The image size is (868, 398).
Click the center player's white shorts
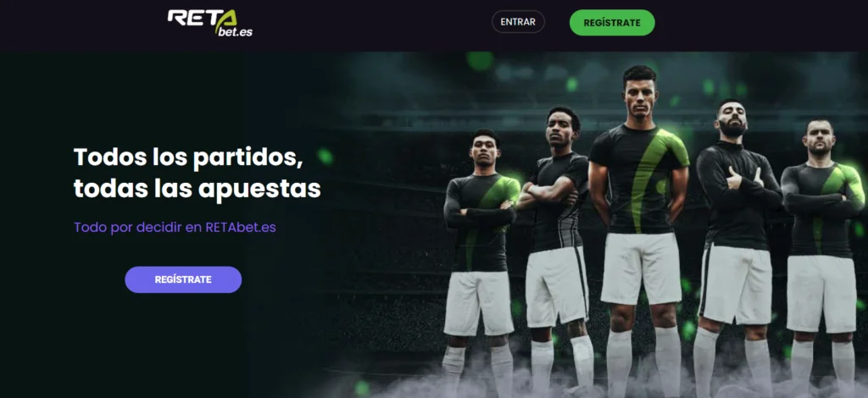[x=641, y=268]
